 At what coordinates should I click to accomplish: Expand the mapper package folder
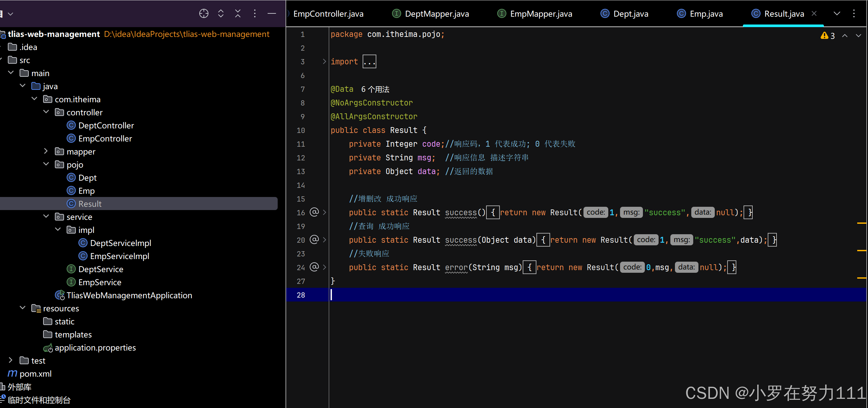46,151
